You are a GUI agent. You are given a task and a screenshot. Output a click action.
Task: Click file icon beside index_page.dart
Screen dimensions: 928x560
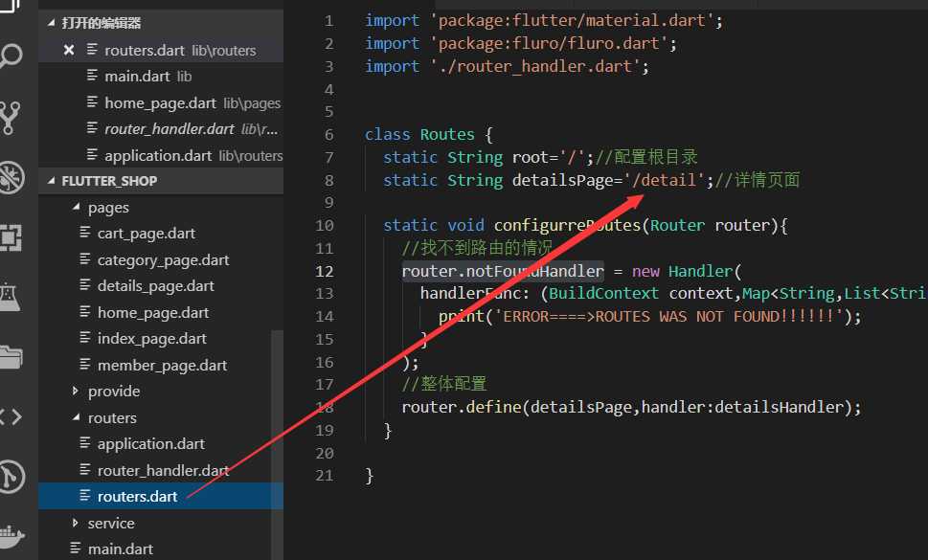point(85,338)
